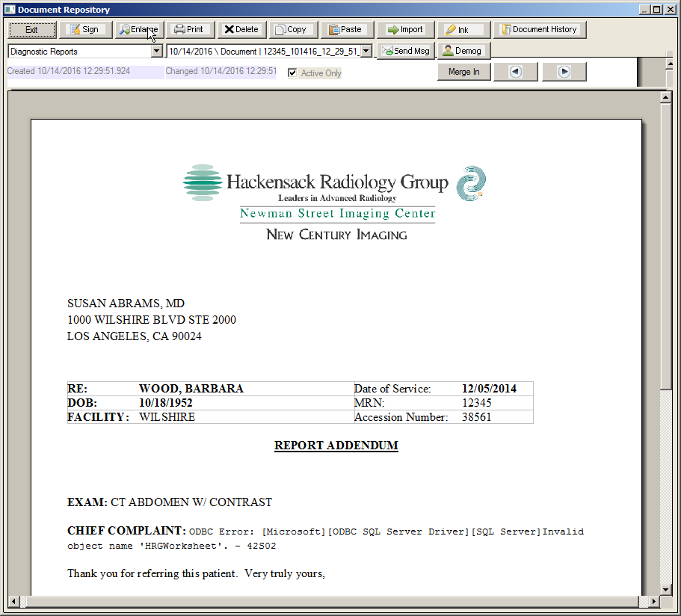Go to the next document arrow
The width and height of the screenshot is (681, 616).
(564, 72)
